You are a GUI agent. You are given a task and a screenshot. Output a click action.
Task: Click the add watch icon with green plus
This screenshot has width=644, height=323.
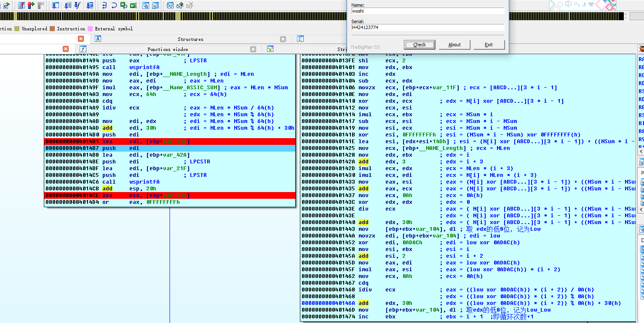(x=180, y=5)
